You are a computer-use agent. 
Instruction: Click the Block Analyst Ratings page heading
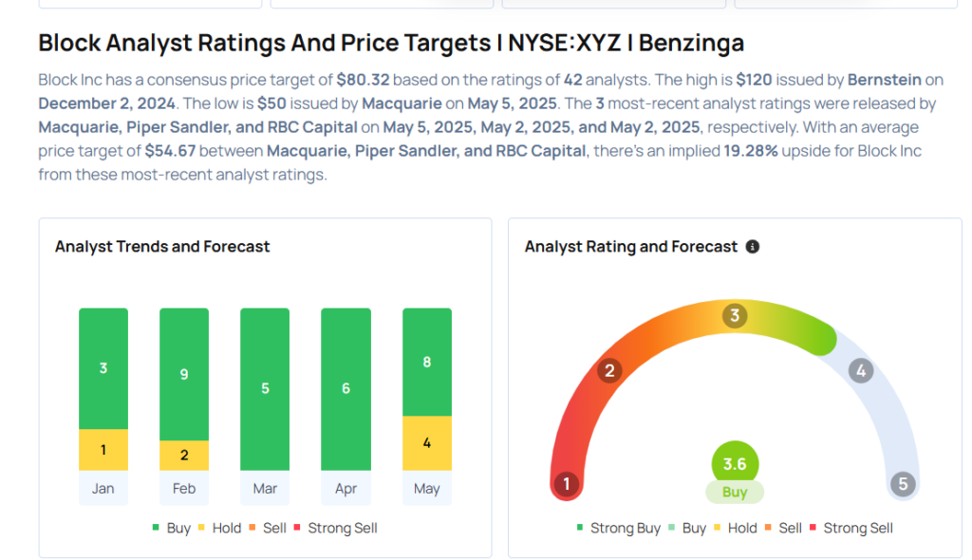391,43
